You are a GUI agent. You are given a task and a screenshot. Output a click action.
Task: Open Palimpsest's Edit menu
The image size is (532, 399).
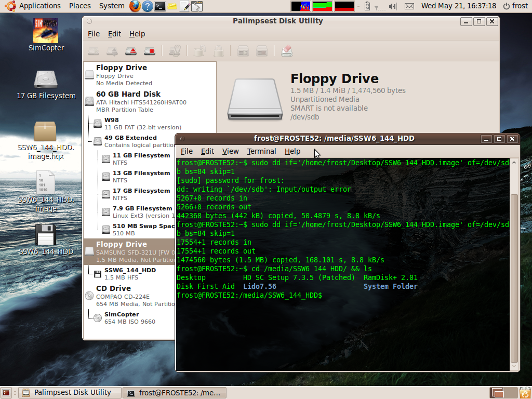pos(114,34)
